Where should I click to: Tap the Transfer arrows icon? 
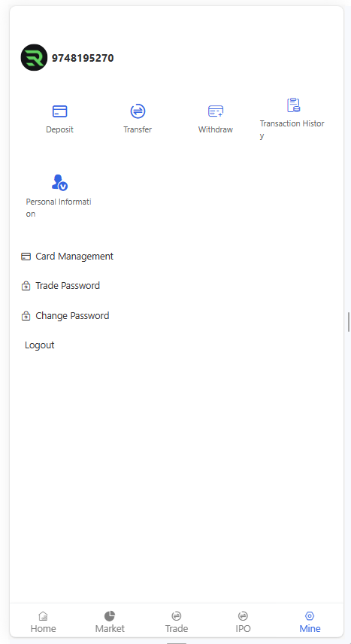(138, 111)
